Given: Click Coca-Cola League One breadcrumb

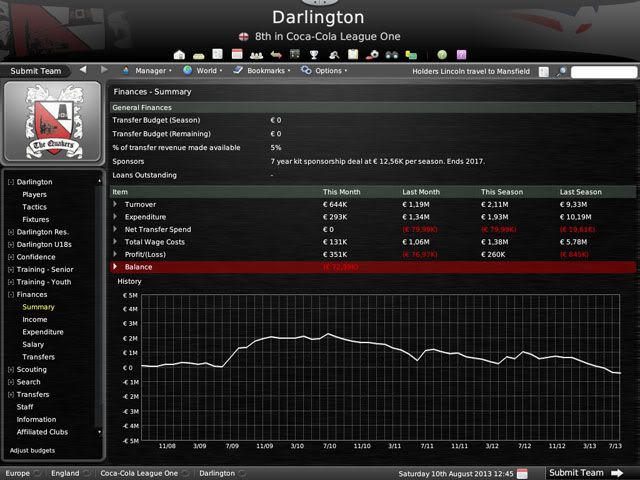Looking at the screenshot, I should (139, 473).
